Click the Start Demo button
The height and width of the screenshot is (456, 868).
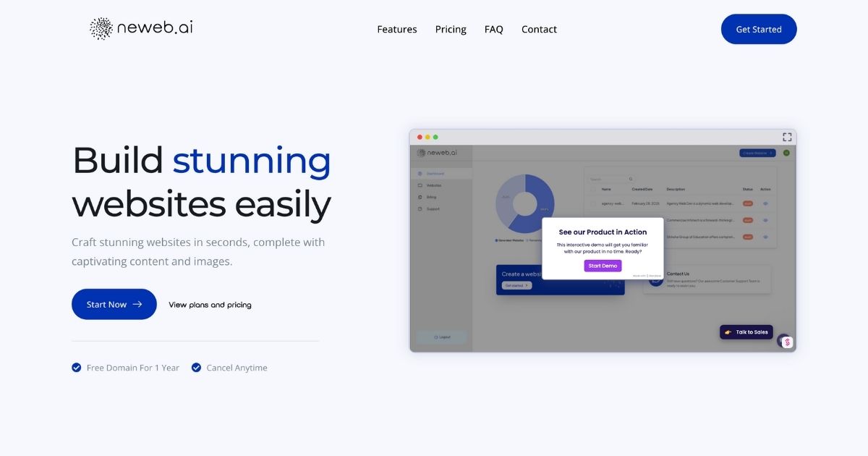coord(603,266)
